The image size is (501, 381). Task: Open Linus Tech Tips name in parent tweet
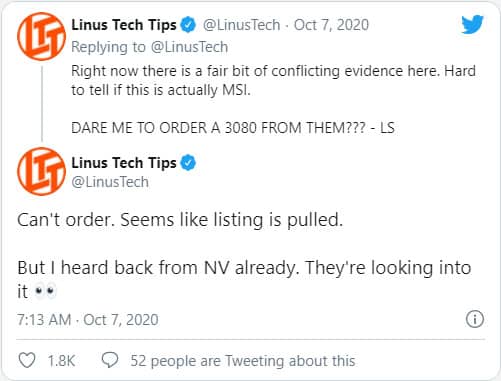click(124, 25)
